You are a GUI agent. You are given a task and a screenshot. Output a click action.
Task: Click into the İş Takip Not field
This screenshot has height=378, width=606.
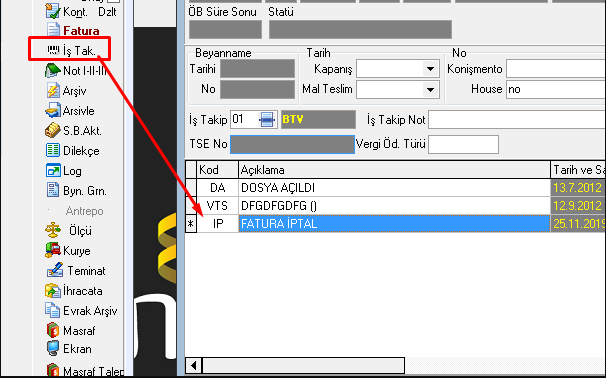517,120
